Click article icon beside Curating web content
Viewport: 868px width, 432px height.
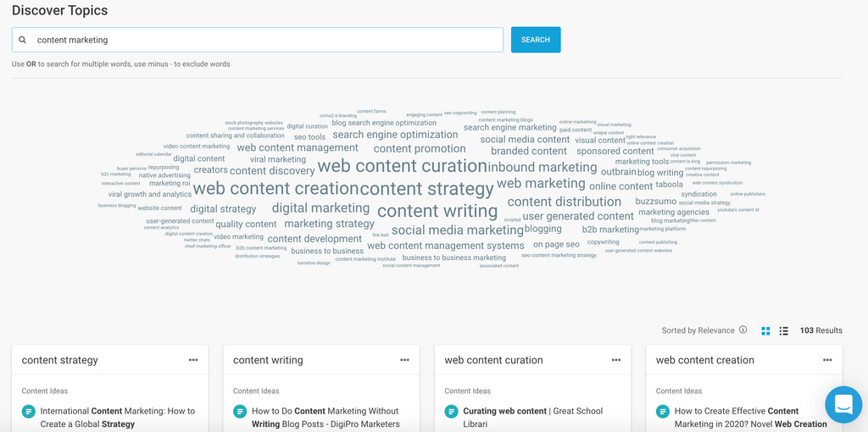pyautogui.click(x=452, y=412)
